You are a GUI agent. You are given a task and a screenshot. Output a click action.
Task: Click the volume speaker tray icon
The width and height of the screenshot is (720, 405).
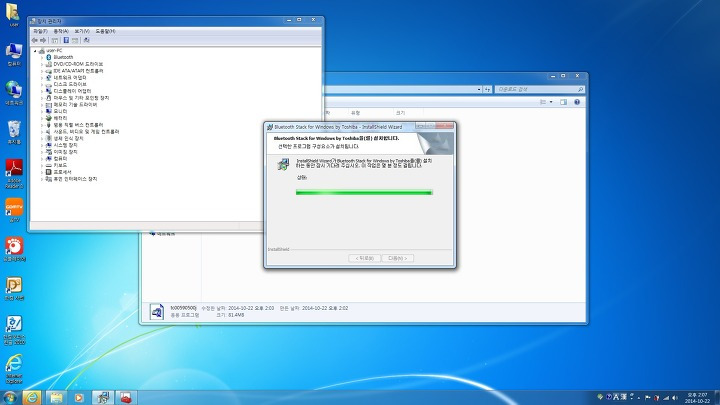coord(675,398)
